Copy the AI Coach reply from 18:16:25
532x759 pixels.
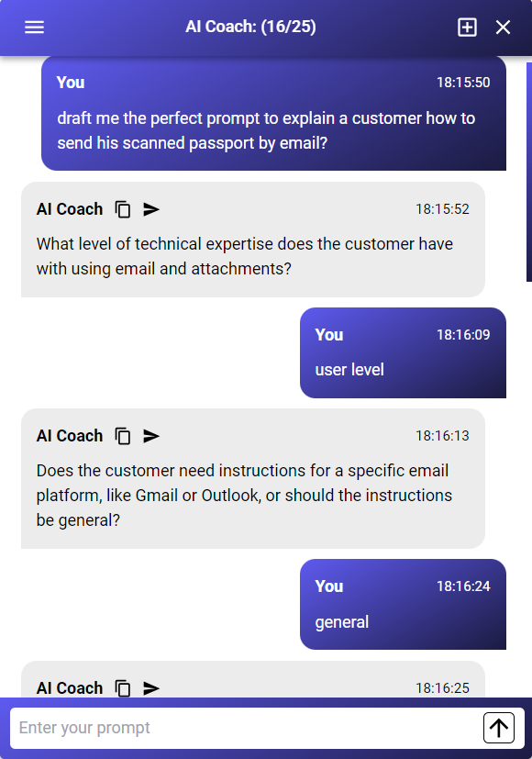tap(123, 687)
